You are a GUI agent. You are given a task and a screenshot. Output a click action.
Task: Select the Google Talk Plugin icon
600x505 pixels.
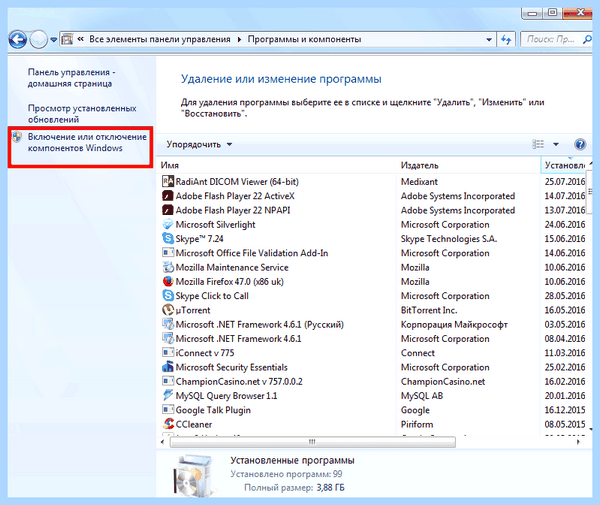168,410
